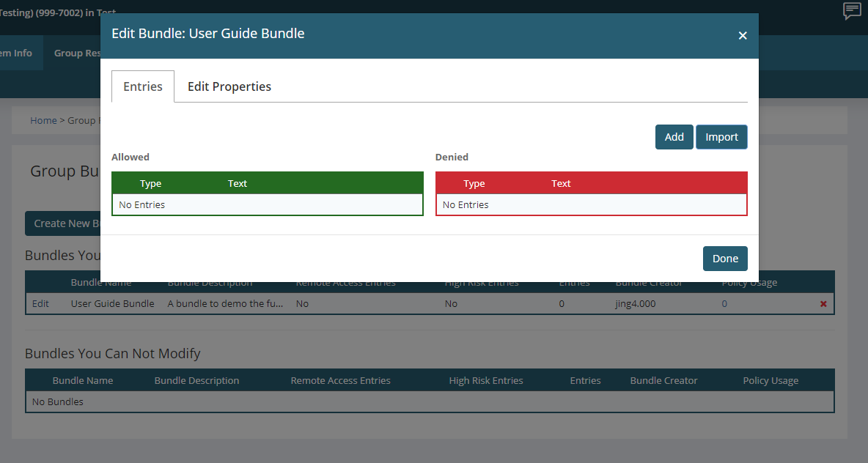Click Done to finish editing
Viewport: 868px width, 463px height.
(725, 259)
